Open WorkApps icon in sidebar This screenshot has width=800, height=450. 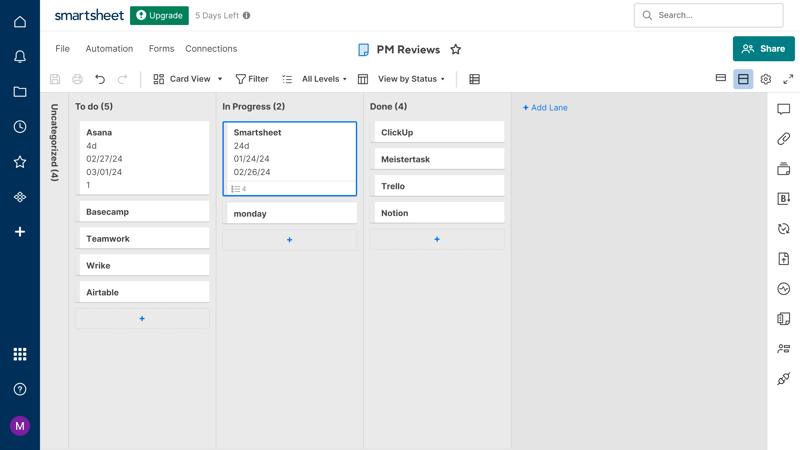click(20, 197)
